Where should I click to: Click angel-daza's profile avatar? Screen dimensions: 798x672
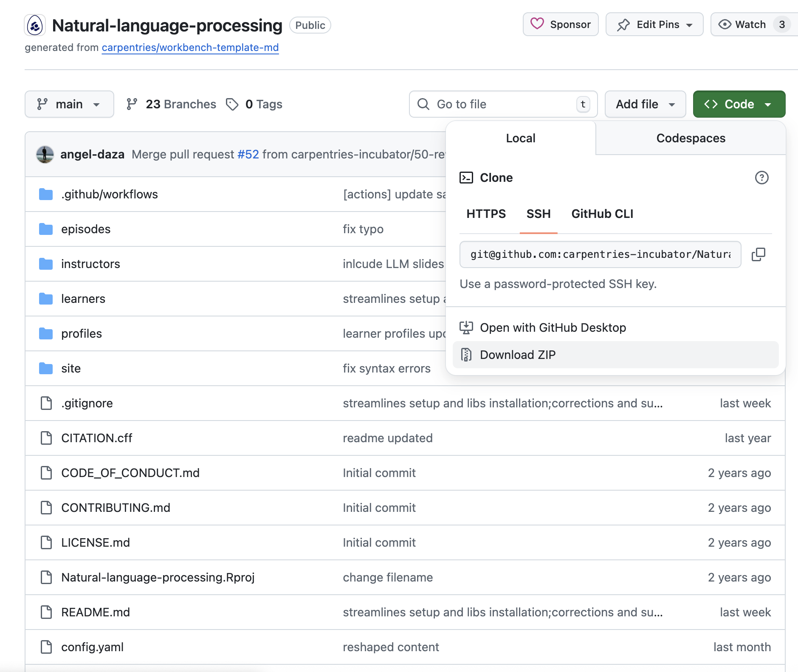coord(45,154)
